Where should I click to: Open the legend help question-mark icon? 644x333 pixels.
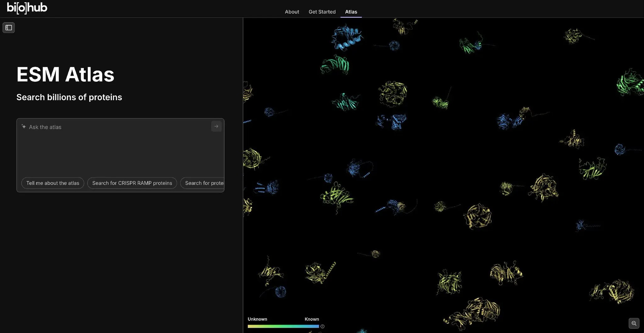click(322, 326)
